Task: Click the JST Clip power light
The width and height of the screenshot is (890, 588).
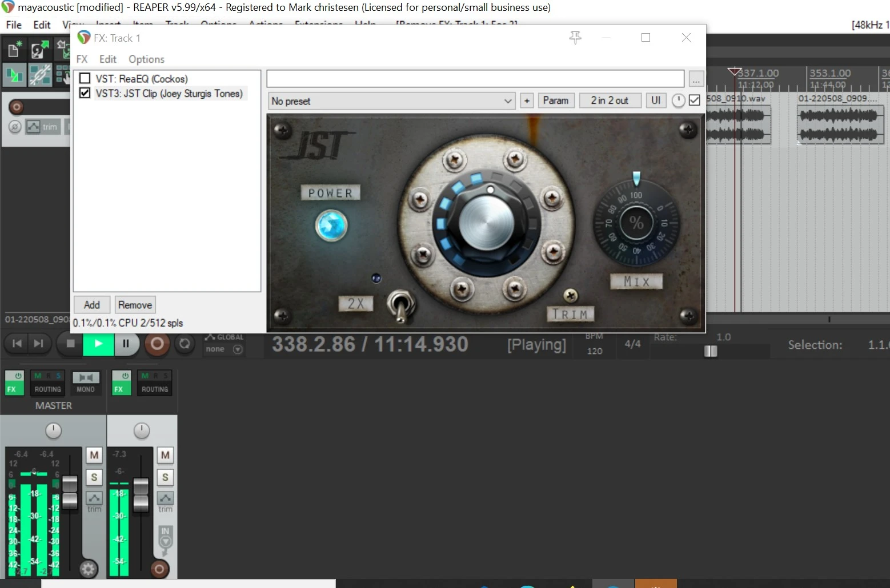Action: click(x=331, y=225)
